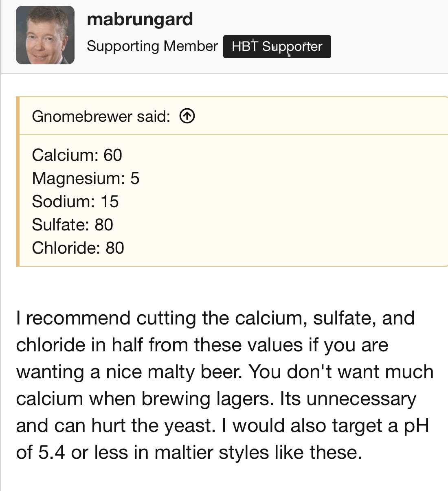
Task: Follow the "Gnomebrewer said:" quote link
Action: point(101,116)
